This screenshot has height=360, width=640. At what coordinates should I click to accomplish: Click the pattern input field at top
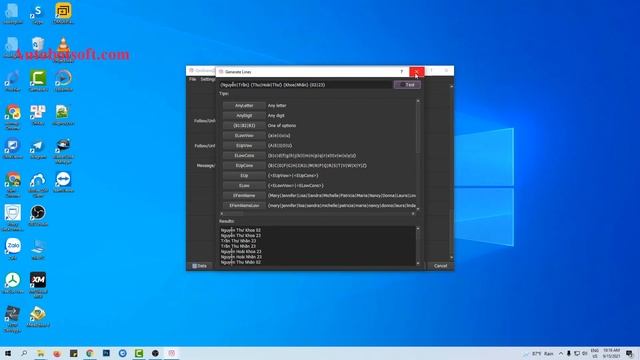[x=305, y=84]
